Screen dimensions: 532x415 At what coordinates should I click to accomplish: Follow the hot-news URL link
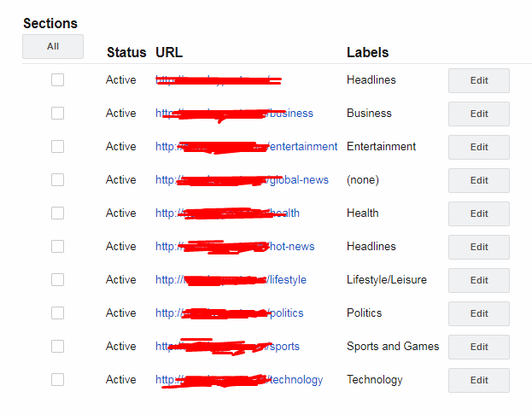coord(235,247)
